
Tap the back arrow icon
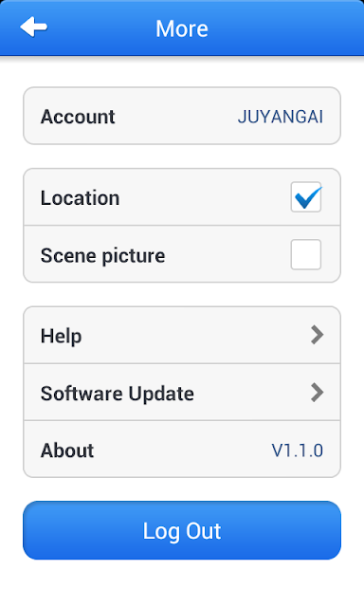(34, 28)
